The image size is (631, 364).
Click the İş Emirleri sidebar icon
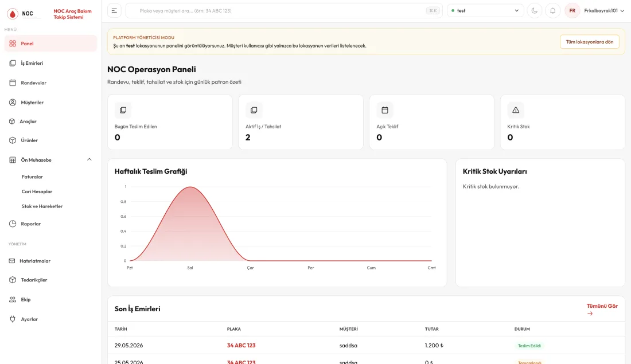13,63
